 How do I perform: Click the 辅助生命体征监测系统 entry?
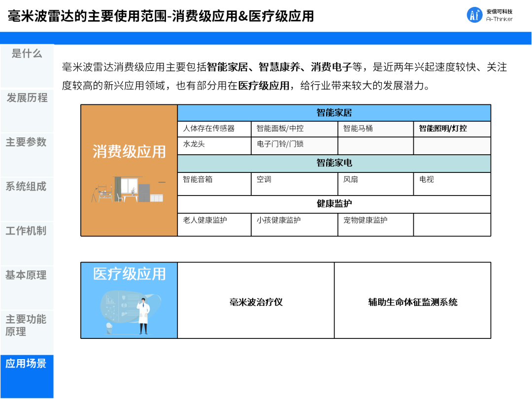[413, 302]
